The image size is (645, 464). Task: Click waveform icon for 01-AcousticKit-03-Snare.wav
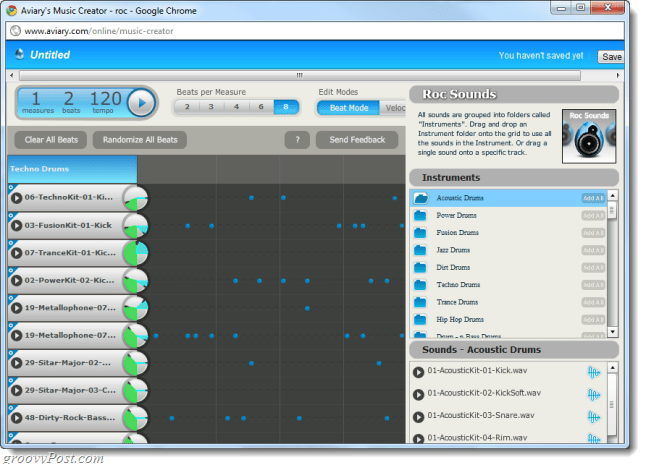tap(594, 417)
